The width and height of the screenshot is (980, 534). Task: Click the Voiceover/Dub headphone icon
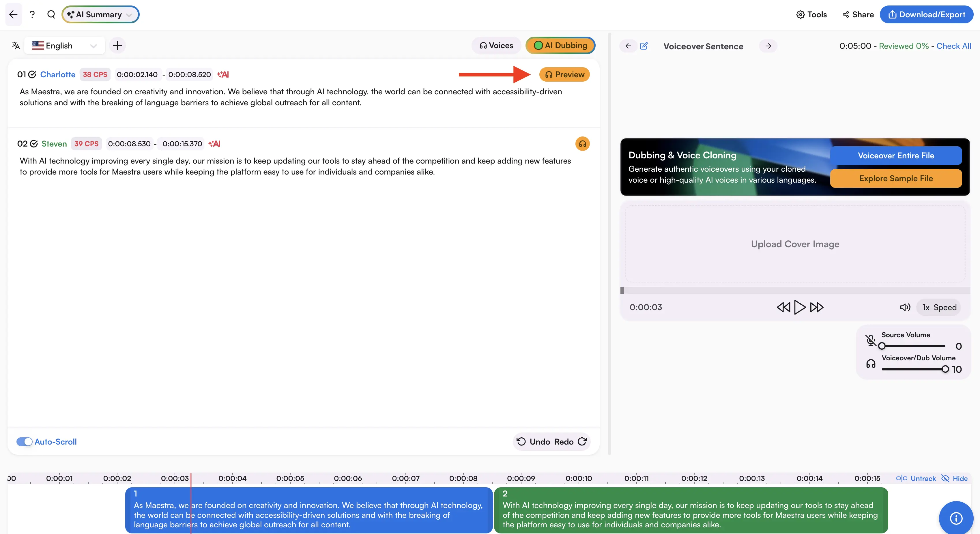coord(870,364)
